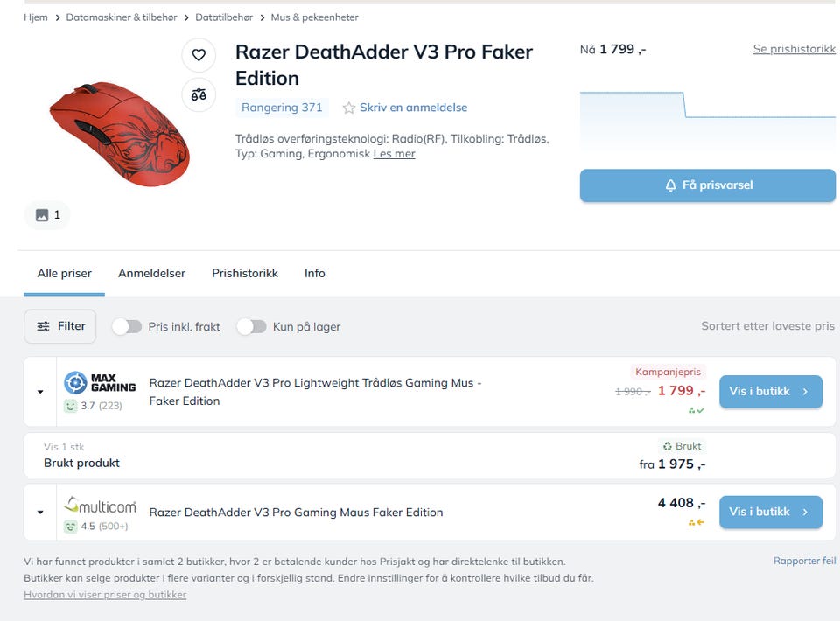Click the Max Gaming store logo
The height and width of the screenshot is (621, 840).
[100, 383]
